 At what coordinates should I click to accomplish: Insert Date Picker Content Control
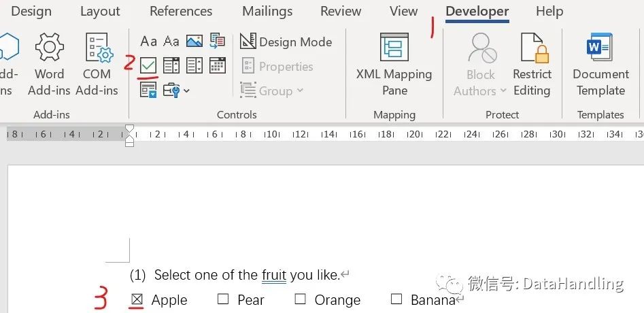tap(217, 65)
